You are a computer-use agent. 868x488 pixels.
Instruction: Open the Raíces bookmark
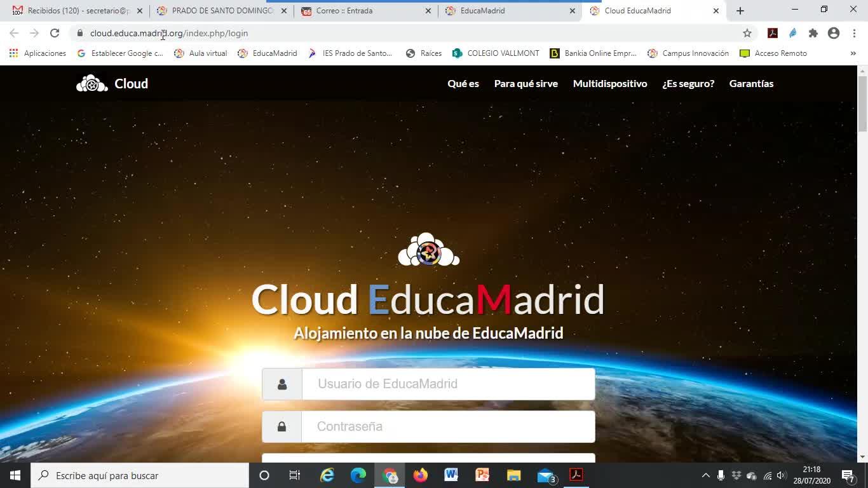(424, 53)
